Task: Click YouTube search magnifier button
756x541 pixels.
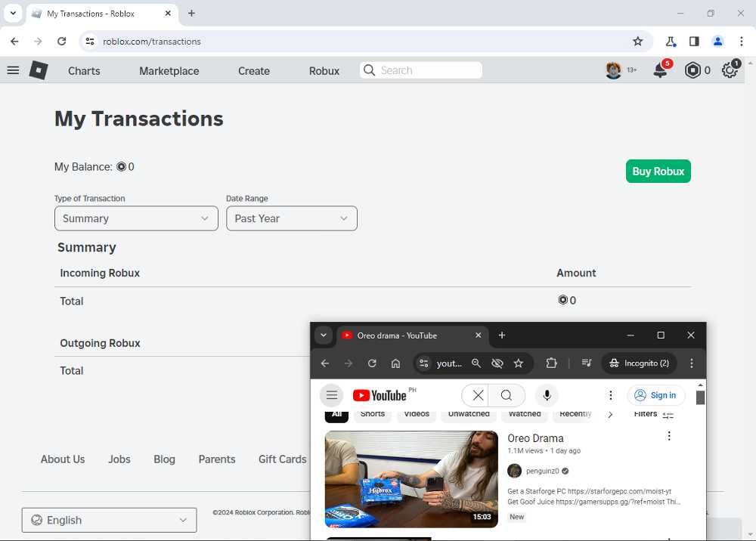Action: 507,395
